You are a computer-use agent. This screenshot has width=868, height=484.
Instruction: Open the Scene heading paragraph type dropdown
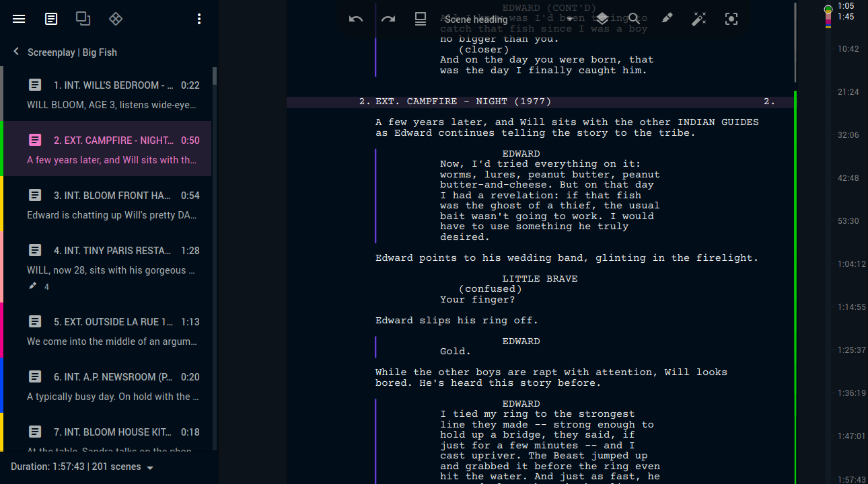click(509, 19)
